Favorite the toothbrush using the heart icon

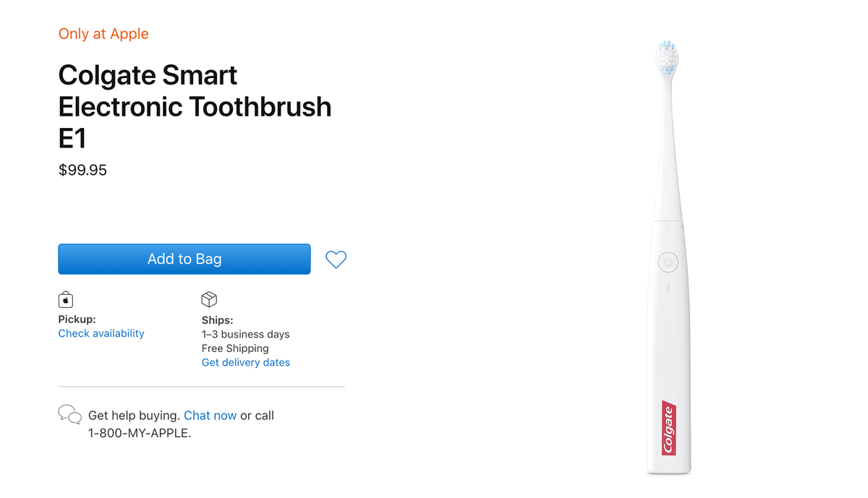[x=336, y=259]
